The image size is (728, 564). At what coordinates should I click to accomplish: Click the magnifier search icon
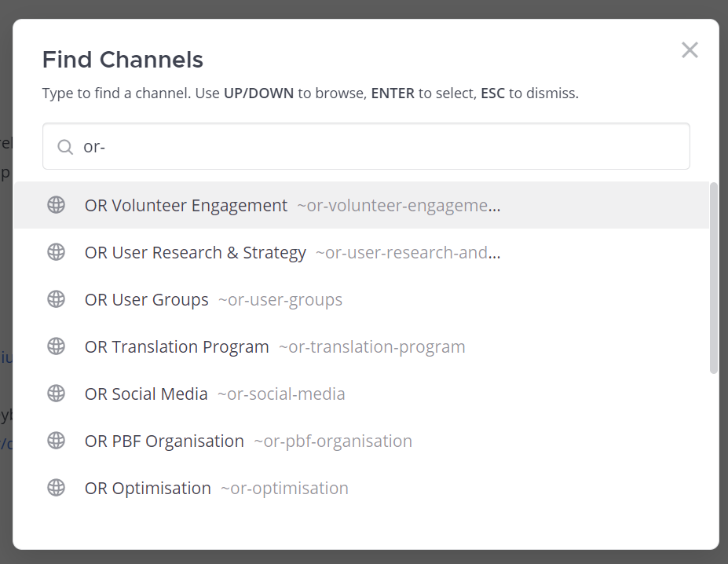tap(65, 147)
